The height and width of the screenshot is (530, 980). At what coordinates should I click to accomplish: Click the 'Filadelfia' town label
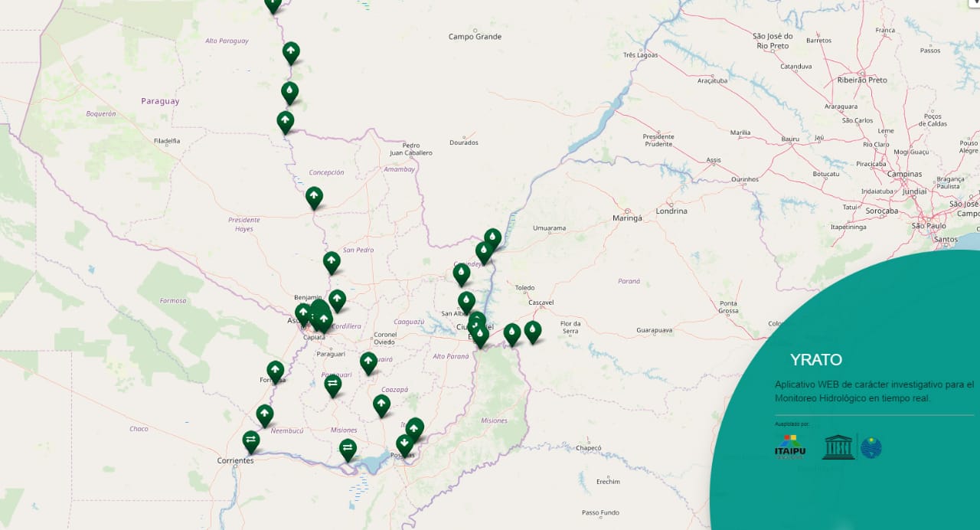167,141
